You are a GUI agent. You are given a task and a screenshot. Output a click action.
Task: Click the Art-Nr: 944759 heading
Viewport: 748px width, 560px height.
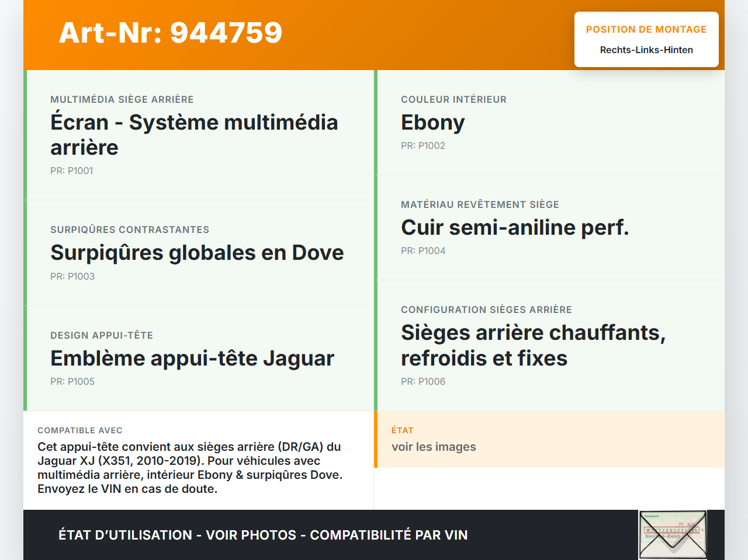click(171, 33)
